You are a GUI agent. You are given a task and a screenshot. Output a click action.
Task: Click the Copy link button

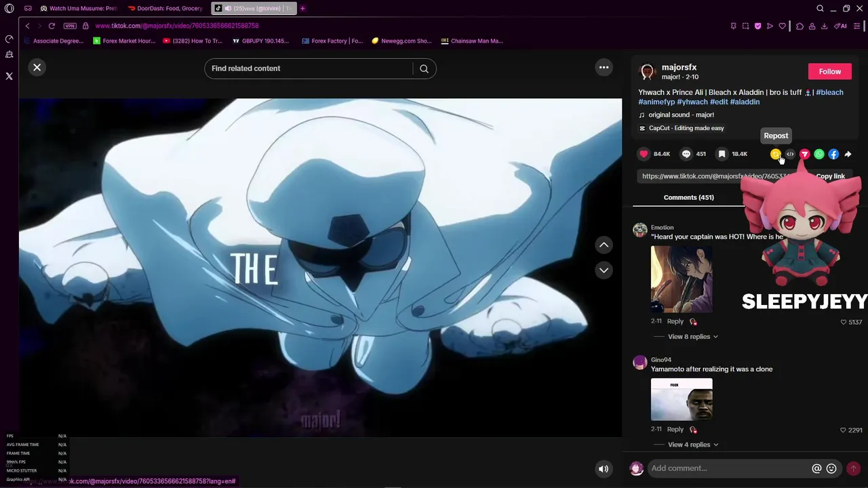pos(830,176)
